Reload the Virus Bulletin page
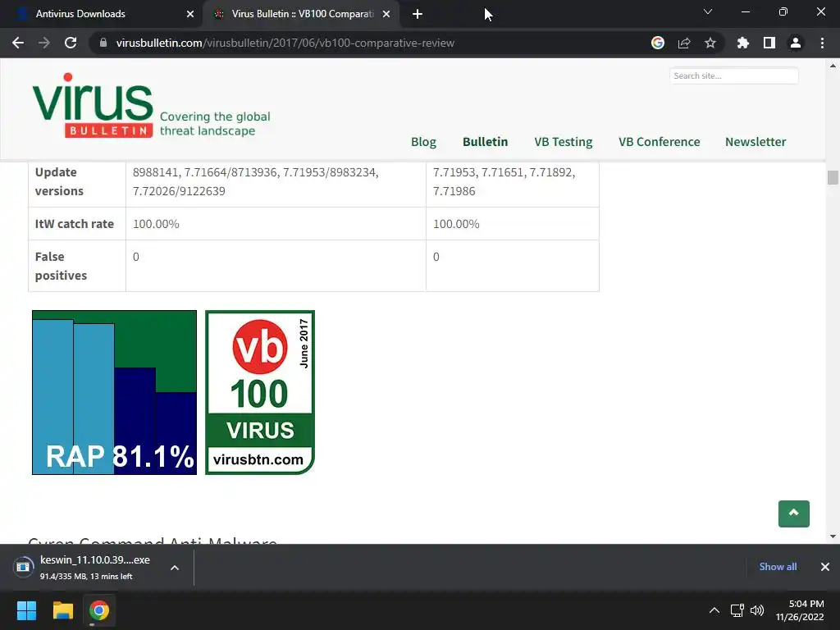The height and width of the screenshot is (630, 840). click(x=71, y=43)
